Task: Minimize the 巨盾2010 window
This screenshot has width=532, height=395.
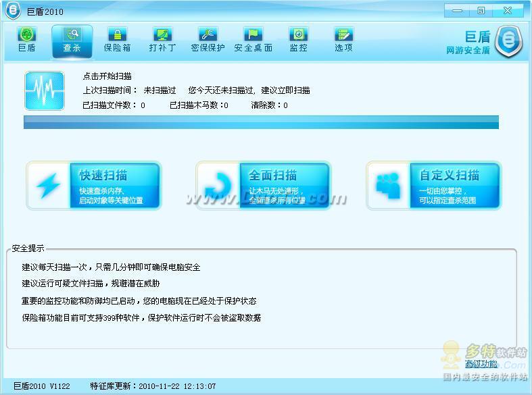Action: tap(457, 11)
